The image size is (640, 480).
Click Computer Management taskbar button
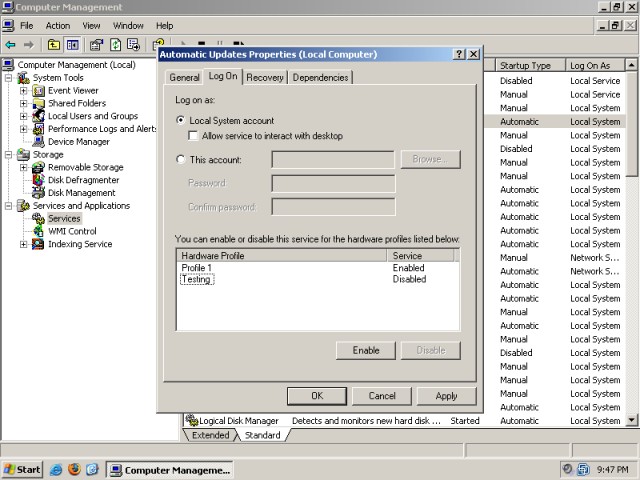click(170, 470)
